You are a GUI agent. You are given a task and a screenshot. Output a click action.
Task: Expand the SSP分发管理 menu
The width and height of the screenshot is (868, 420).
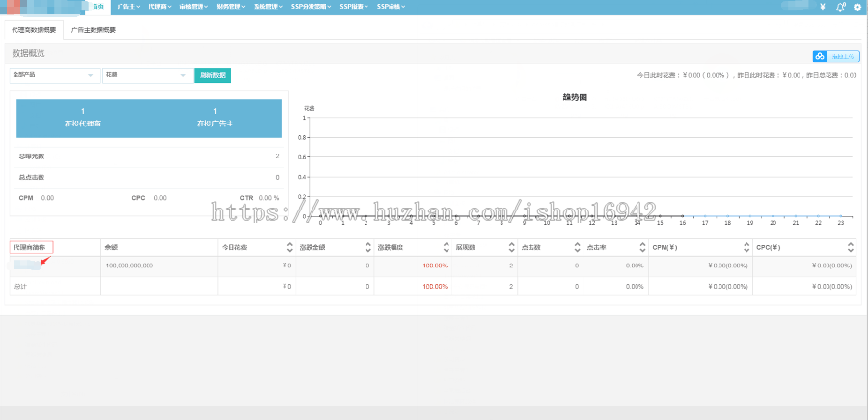[x=312, y=7]
